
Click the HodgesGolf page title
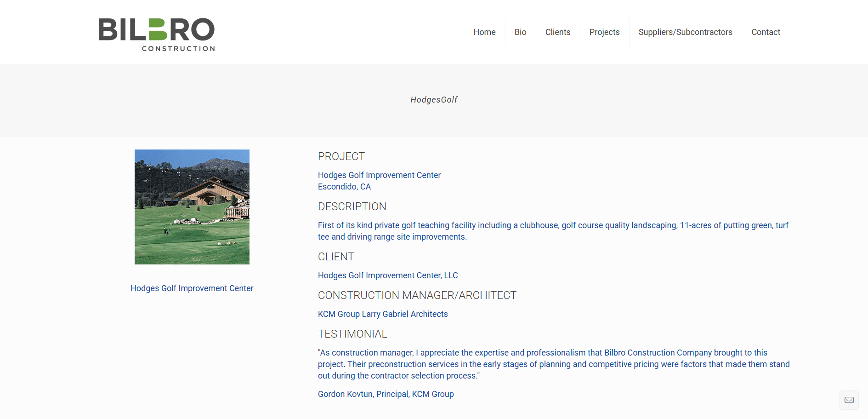point(434,100)
